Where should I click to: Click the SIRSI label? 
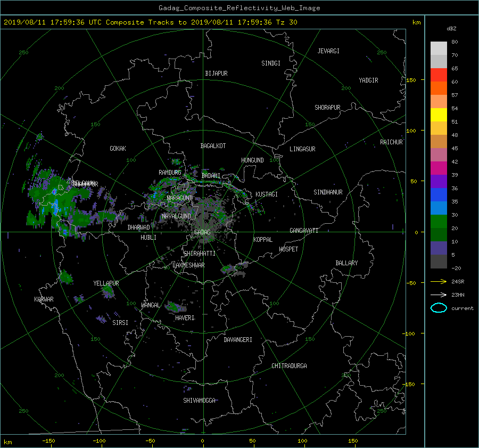pyautogui.click(x=120, y=323)
